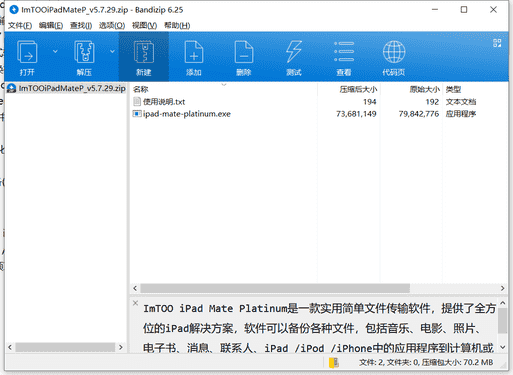The width and height of the screenshot is (513, 375).
Task: Click the tree pane scroll left arrow
Action: 10,347
